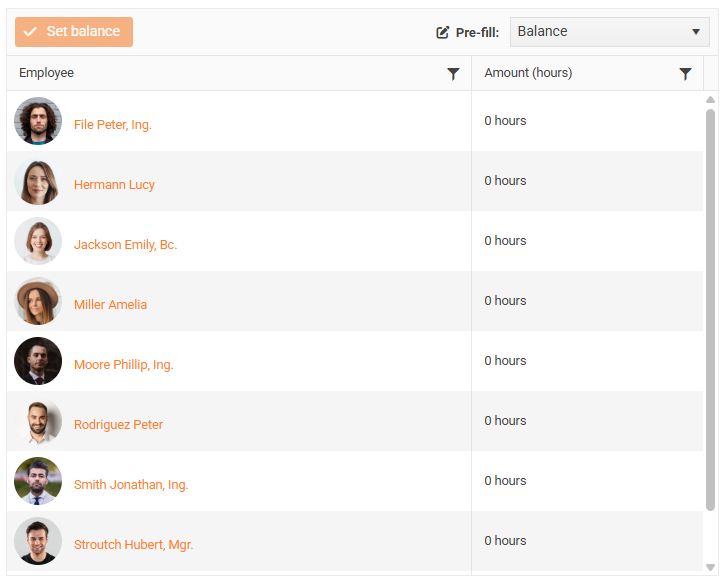This screenshot has width=727, height=583.
Task: Click the scrollbar down arrow
Action: (711, 567)
